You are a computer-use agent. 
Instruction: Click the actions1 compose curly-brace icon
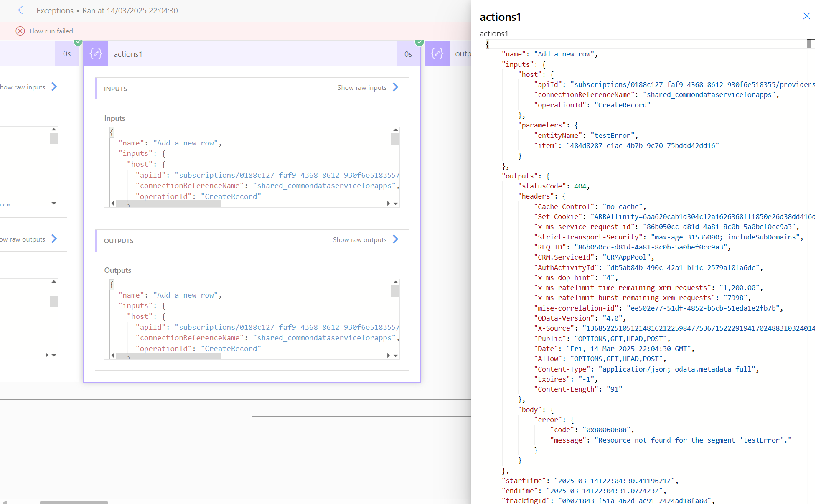(x=96, y=54)
